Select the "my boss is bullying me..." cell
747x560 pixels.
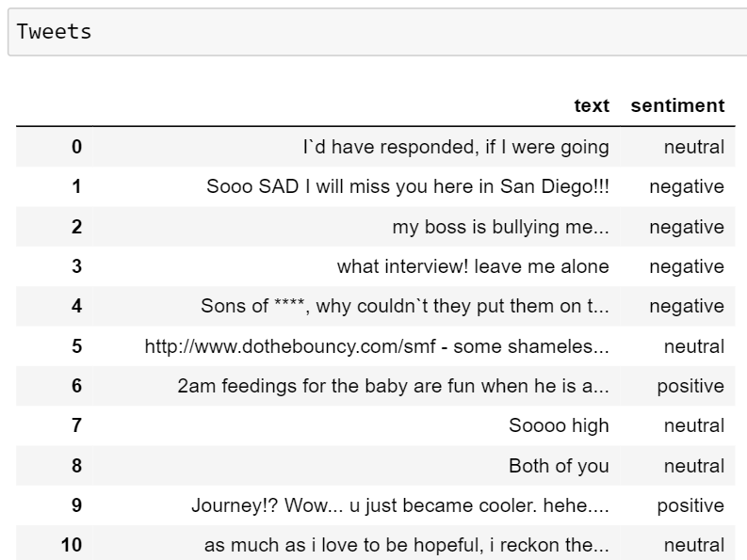point(500,227)
